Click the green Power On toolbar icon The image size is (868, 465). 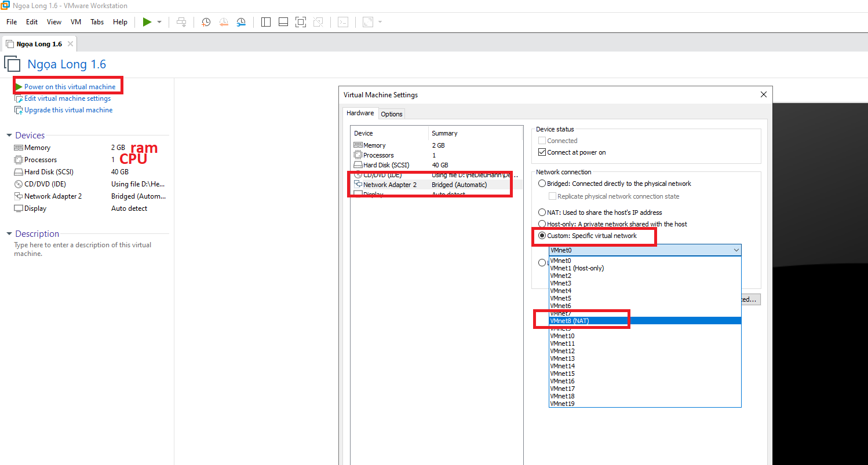point(147,22)
